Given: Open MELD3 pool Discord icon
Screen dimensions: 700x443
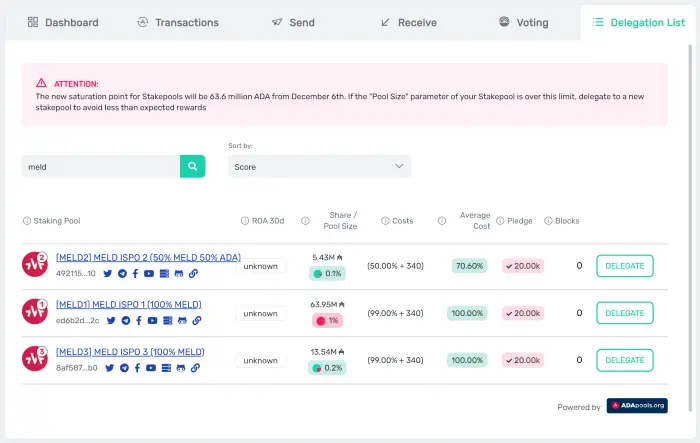Looking at the screenshot, I should tap(181, 368).
